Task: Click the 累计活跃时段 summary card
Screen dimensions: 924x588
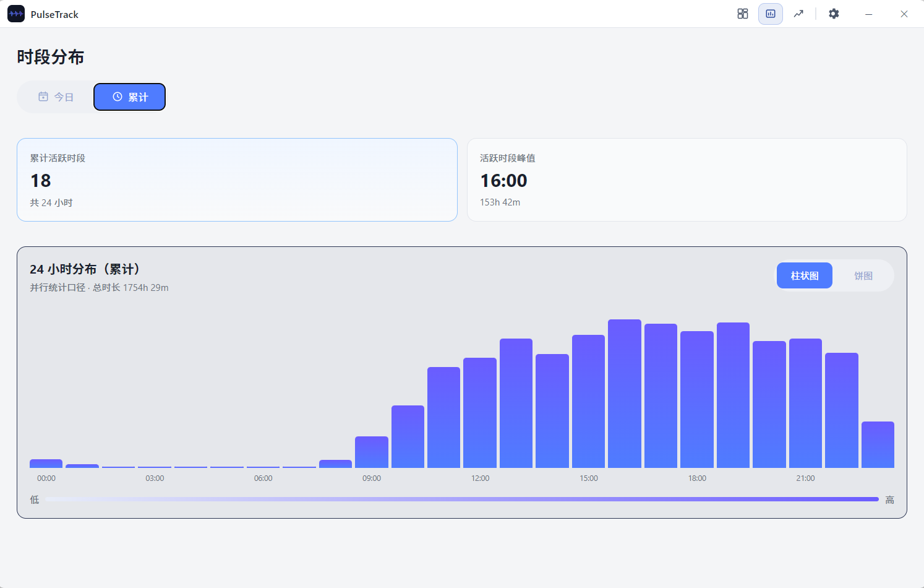Action: click(x=237, y=179)
